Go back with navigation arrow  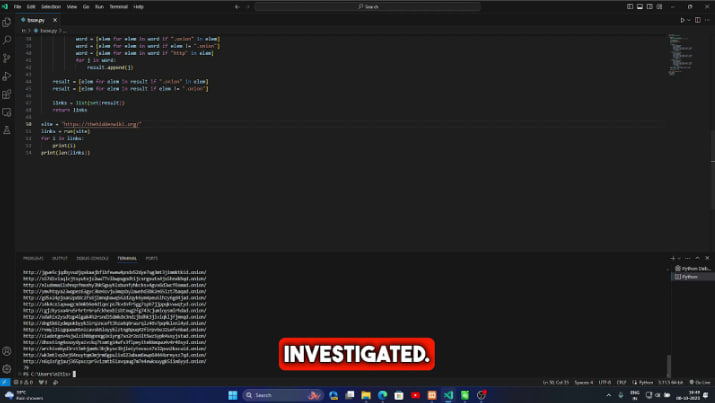[237, 6]
